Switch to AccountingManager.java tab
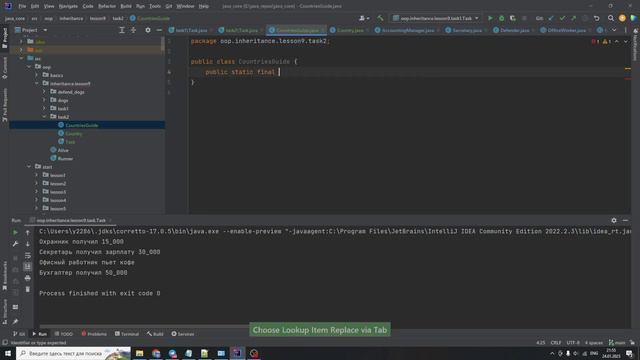640x360 pixels. pos(407,30)
